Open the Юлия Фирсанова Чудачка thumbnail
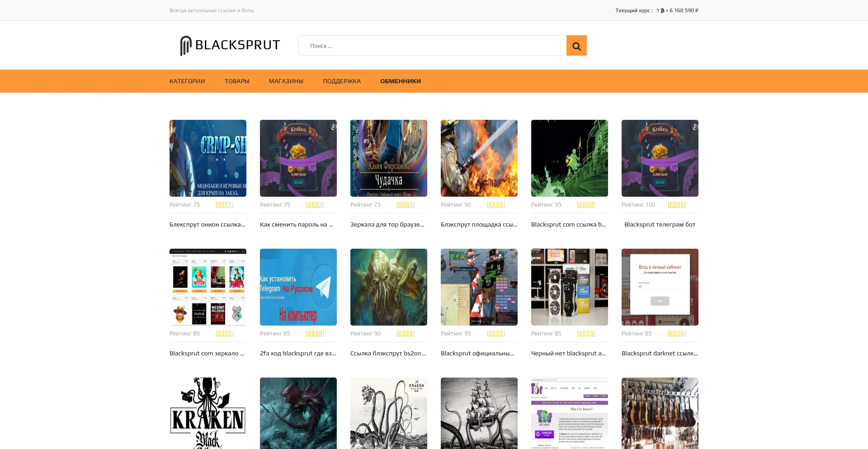This screenshot has width=868, height=449. [389, 158]
